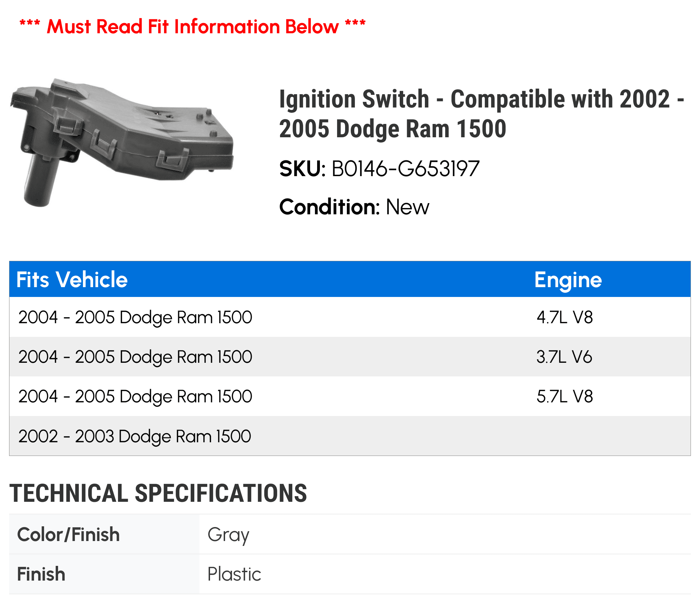700x603 pixels.
Task: Click the Engine column header
Action: (568, 280)
